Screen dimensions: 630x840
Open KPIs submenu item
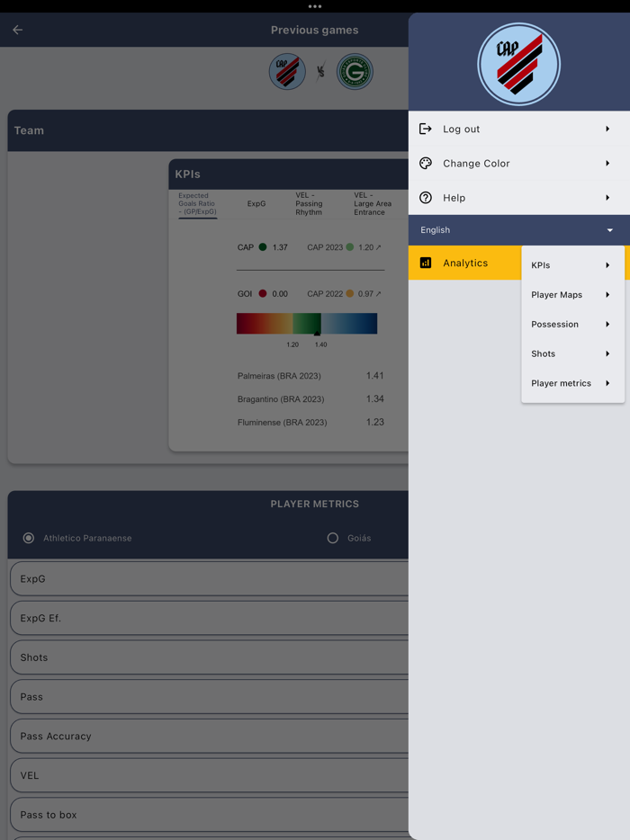(572, 265)
